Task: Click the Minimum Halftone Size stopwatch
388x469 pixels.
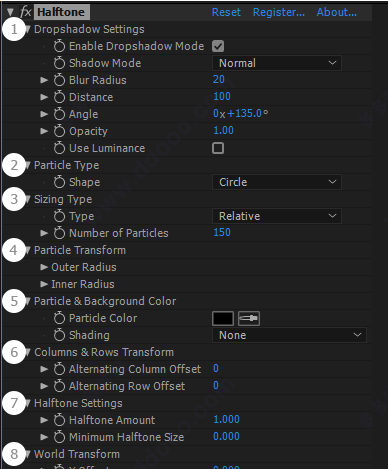Action: pyautogui.click(x=59, y=437)
